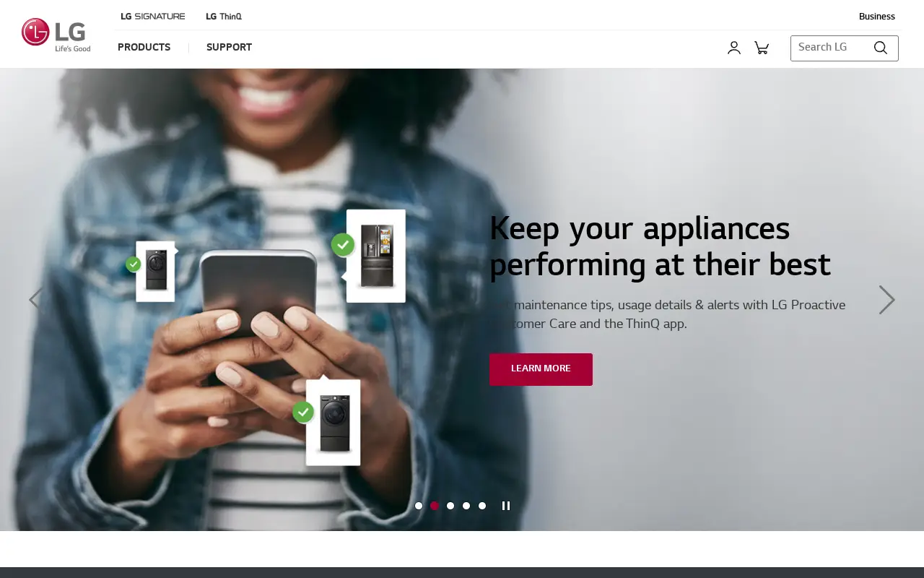Select the second carousel dot (active)

click(435, 506)
